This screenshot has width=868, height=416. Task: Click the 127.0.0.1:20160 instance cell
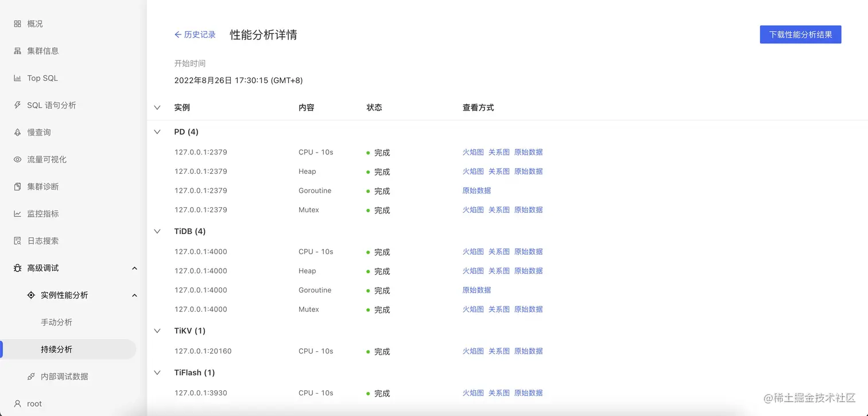coord(203,351)
